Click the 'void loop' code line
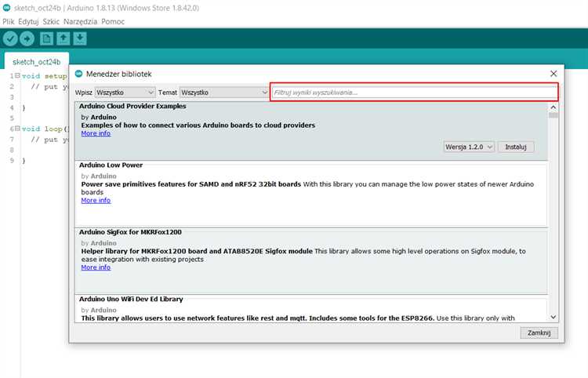Image resolution: width=588 pixels, height=378 pixels. pyautogui.click(x=45, y=129)
